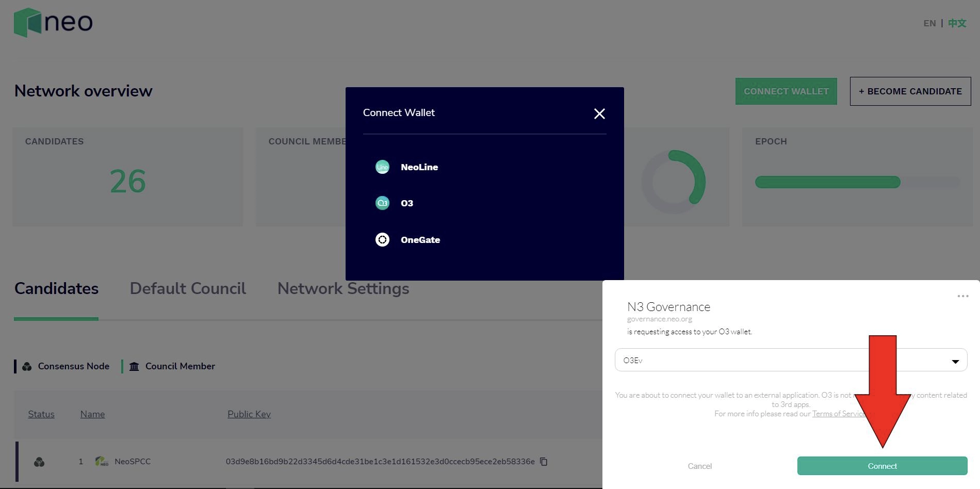Click the Neo logo in the header
Screen dimensions: 980x489
point(53,22)
